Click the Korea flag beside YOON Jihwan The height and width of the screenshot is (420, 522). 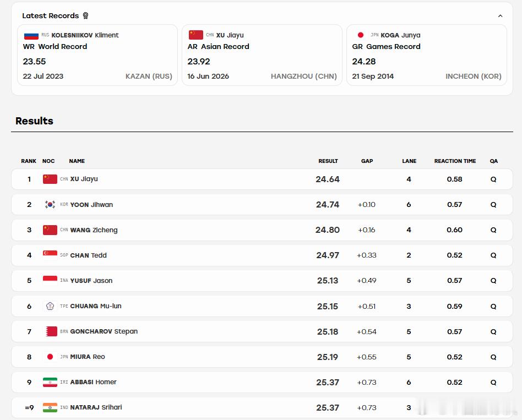[50, 204]
